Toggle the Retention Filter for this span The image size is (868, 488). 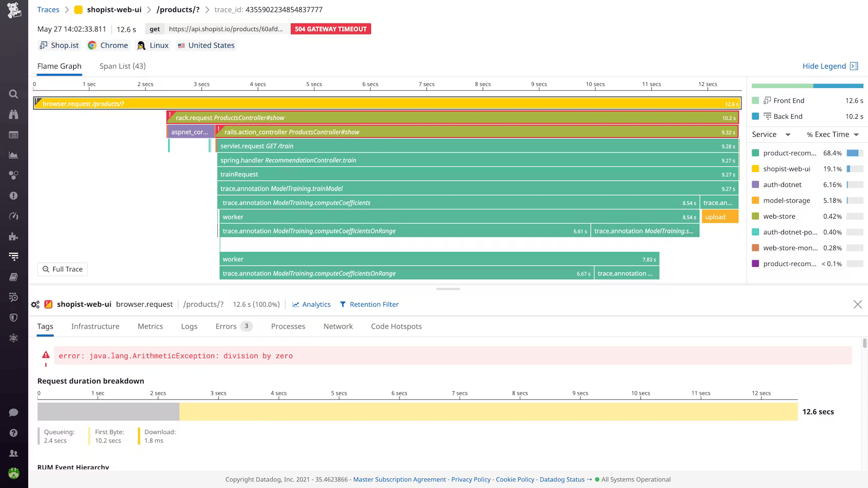(x=374, y=304)
